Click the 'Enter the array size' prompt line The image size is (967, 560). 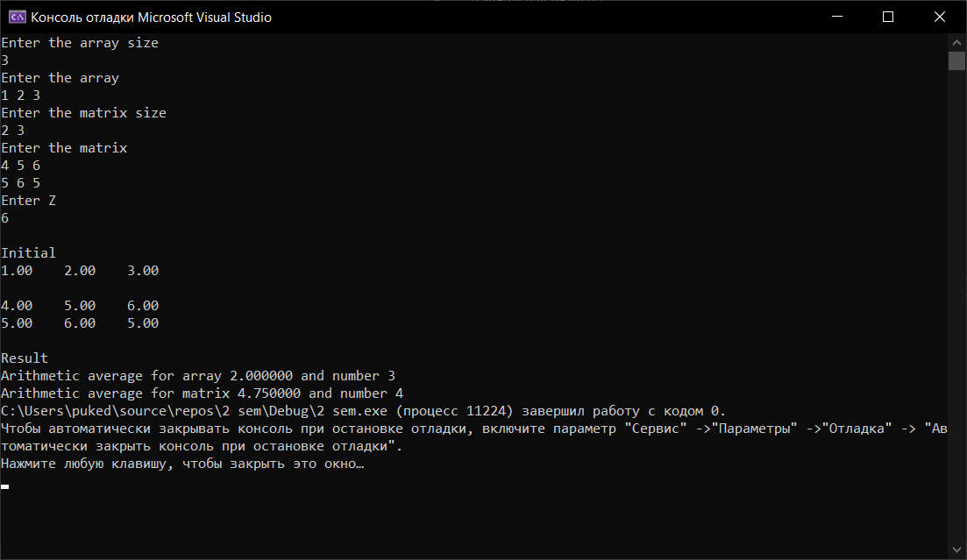[80, 43]
